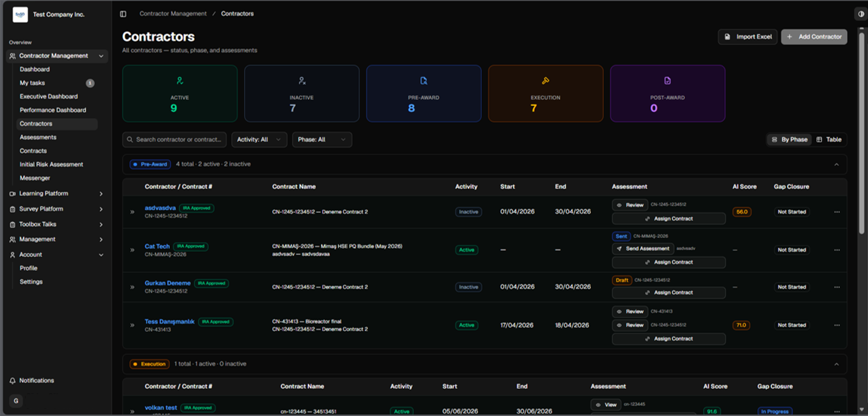The height and width of the screenshot is (416, 868).
Task: Open Notifications bell in sidebar
Action: click(x=12, y=381)
